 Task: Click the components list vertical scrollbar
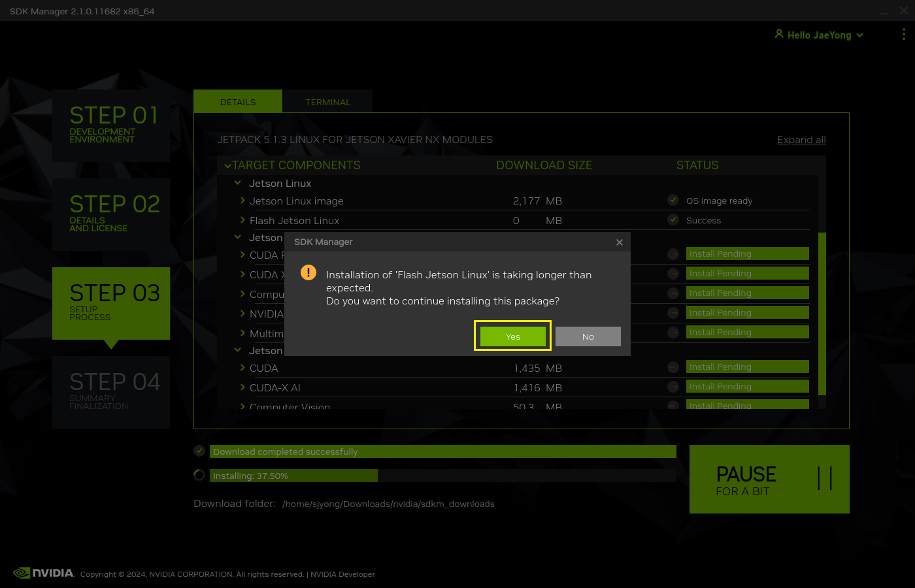822,314
